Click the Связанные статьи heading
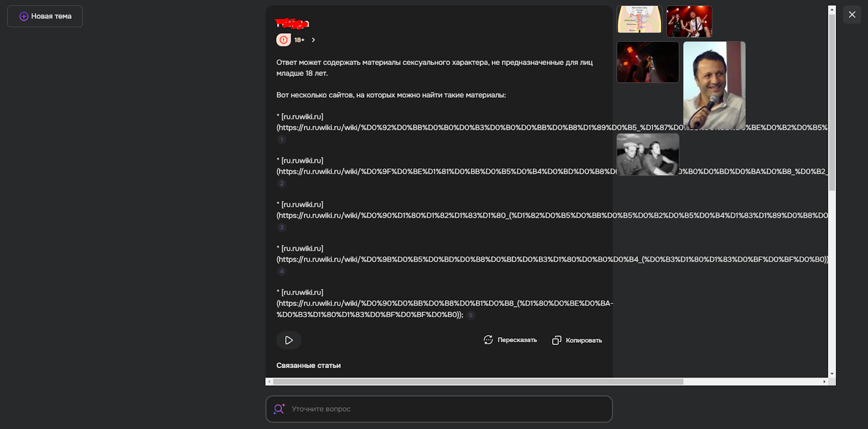 coord(309,365)
